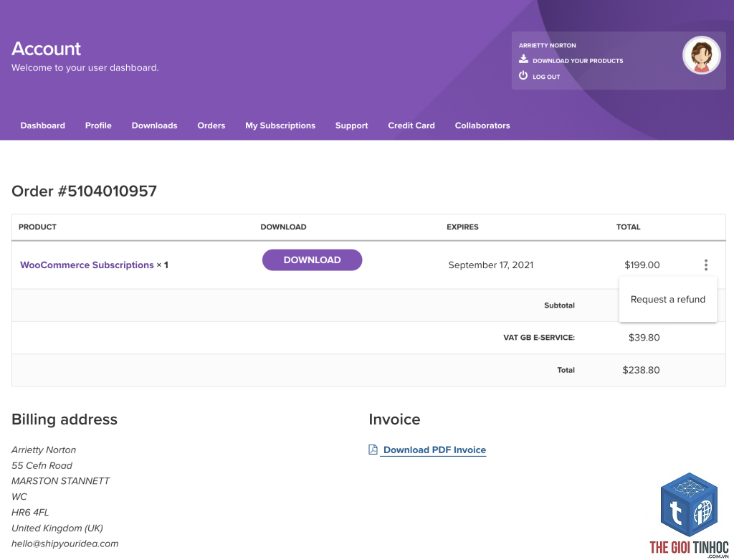
Task: Click the MARSTON STANNETT address line
Action: 60,481
